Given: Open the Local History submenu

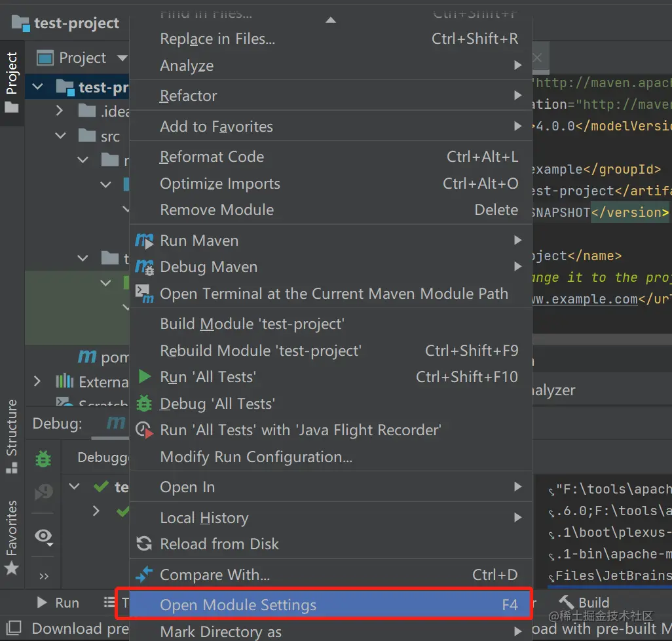Looking at the screenshot, I should click(x=330, y=518).
